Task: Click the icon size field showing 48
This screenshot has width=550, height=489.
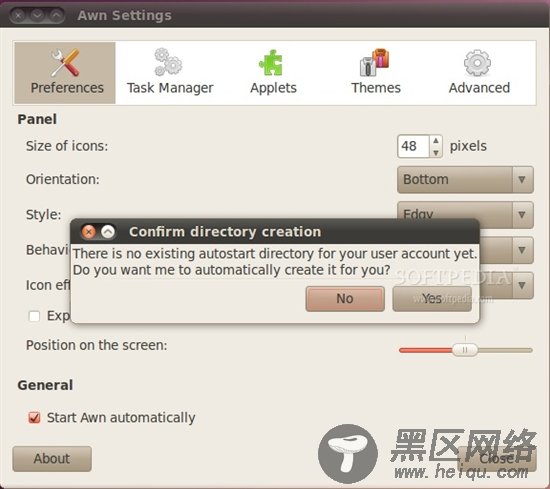Action: [x=414, y=146]
